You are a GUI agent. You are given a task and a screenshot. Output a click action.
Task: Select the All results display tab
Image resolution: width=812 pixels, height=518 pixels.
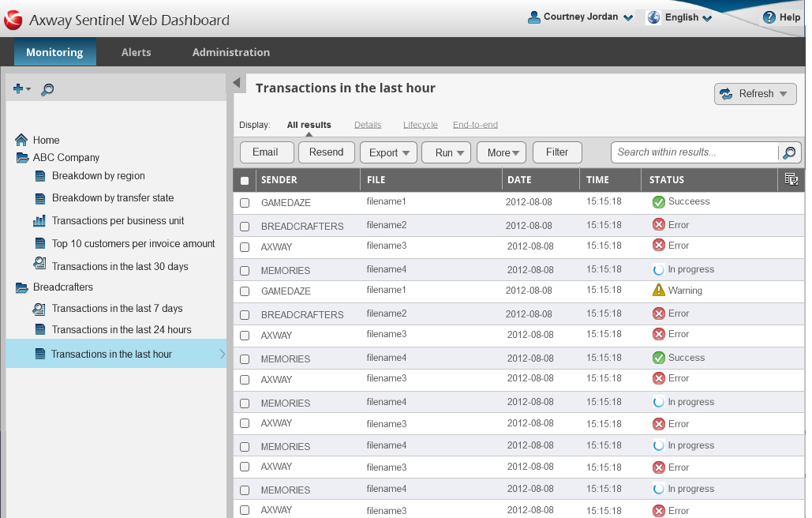pyautogui.click(x=309, y=125)
